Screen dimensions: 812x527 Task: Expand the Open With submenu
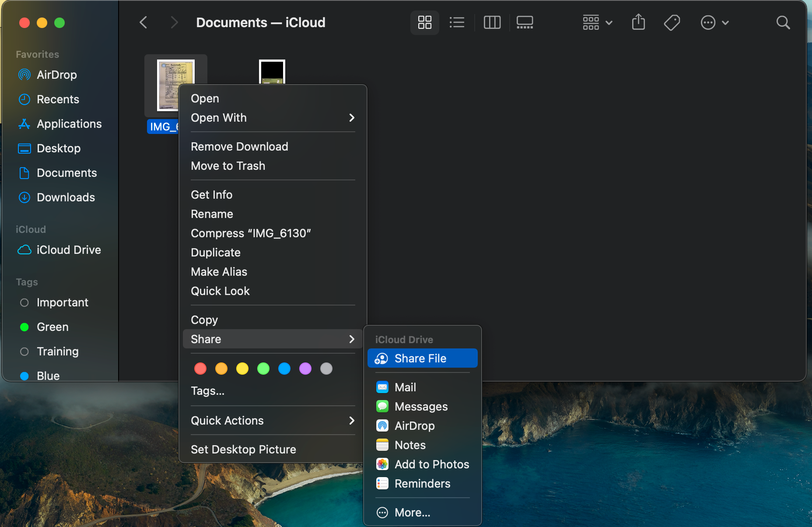point(273,118)
